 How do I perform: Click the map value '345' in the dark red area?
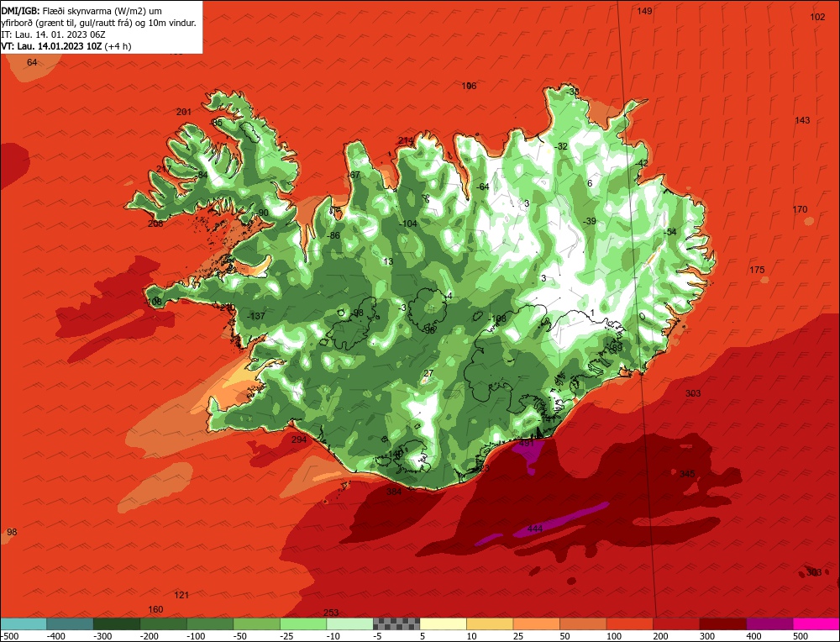click(x=687, y=474)
